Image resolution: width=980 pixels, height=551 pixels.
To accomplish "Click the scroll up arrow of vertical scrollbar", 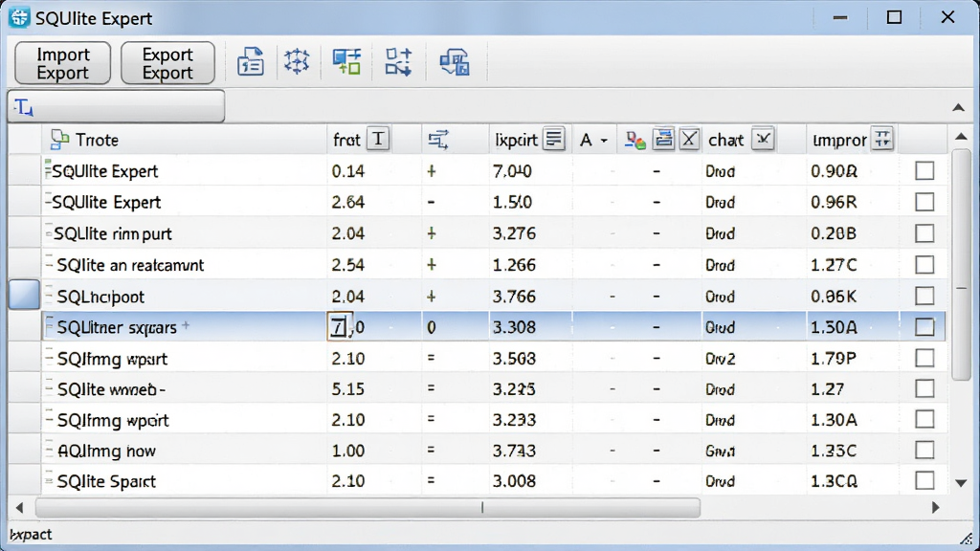I will 961,136.
